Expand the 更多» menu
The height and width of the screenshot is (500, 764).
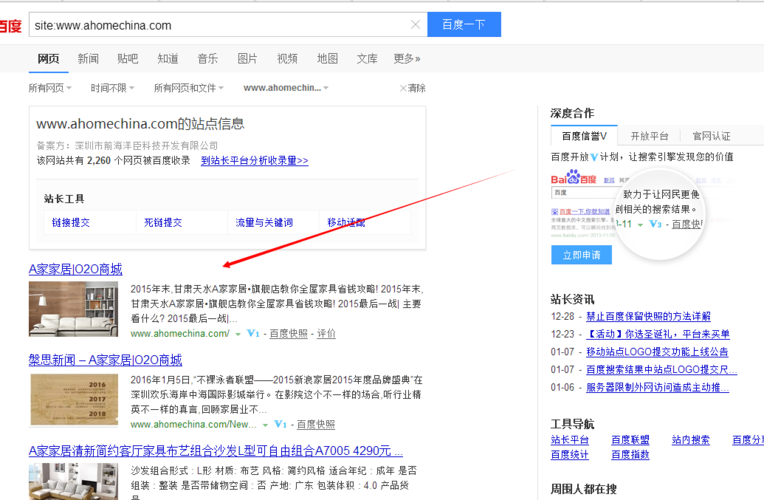407,59
